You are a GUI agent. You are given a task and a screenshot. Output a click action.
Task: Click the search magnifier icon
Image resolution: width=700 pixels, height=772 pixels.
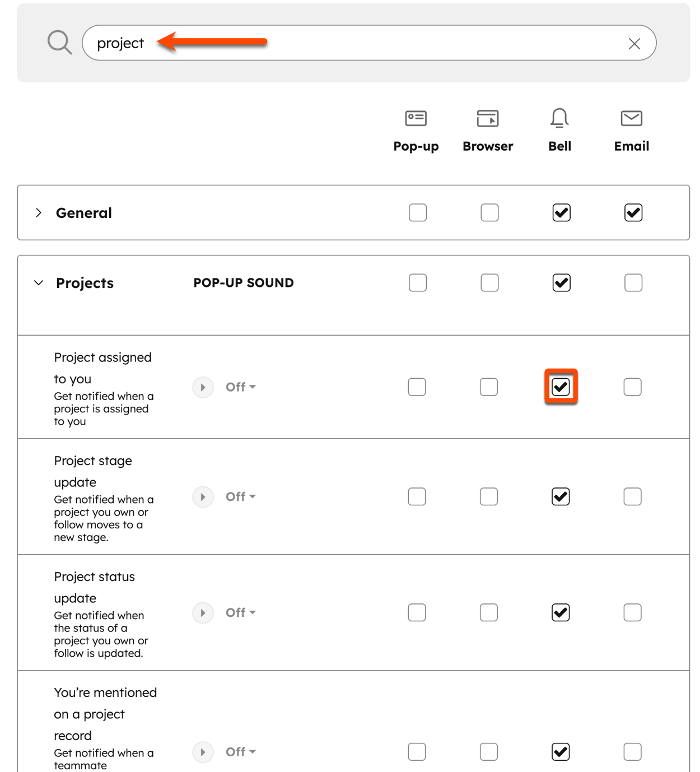click(59, 42)
